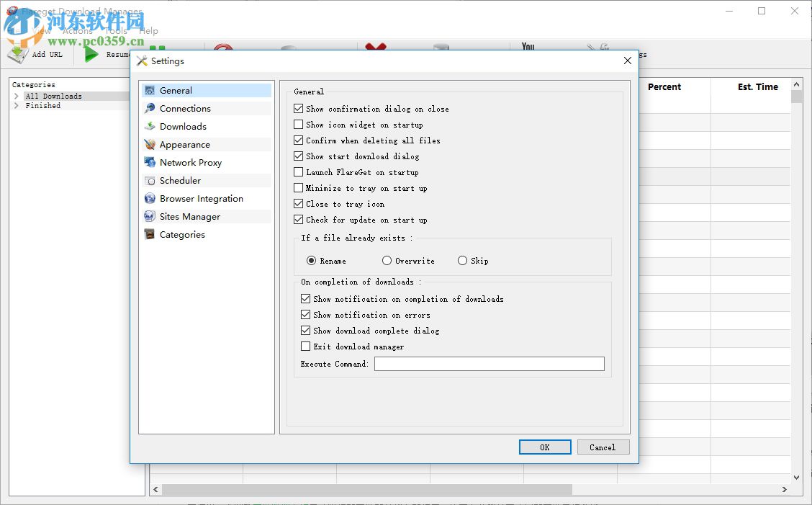
Task: Toggle Close to tray icon checkbox
Action: (x=298, y=204)
